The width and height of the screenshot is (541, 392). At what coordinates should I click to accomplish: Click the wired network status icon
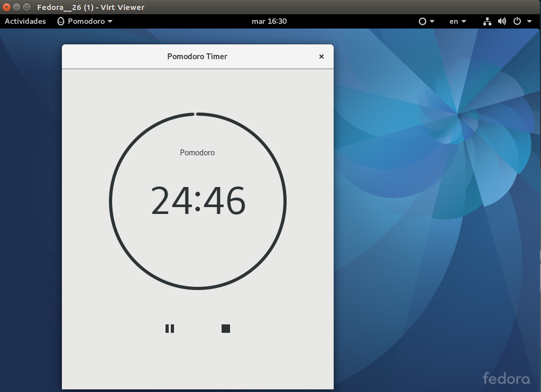487,21
